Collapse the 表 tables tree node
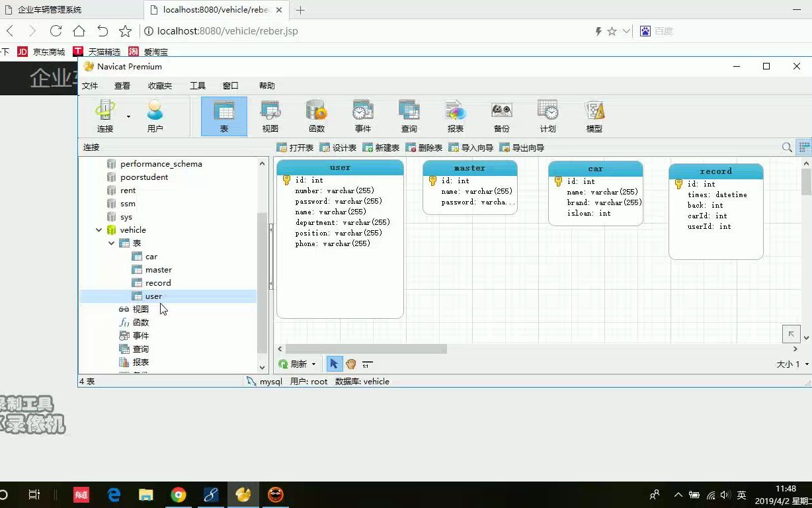Viewport: 812px width, 508px height. (x=111, y=243)
